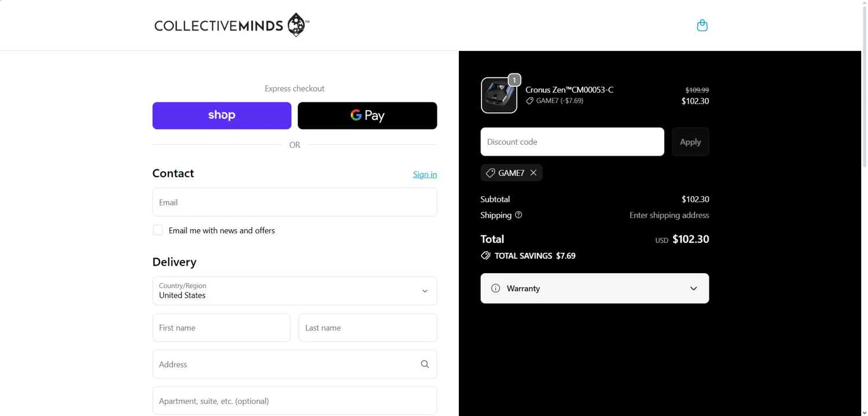The height and width of the screenshot is (416, 868).
Task: Open the shopping bag cart icon
Action: click(x=702, y=25)
